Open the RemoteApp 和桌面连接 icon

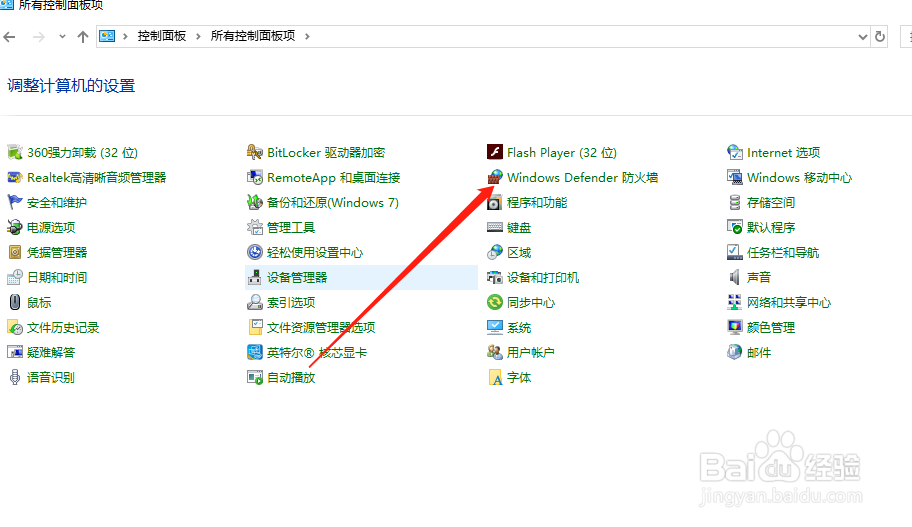pyautogui.click(x=255, y=177)
